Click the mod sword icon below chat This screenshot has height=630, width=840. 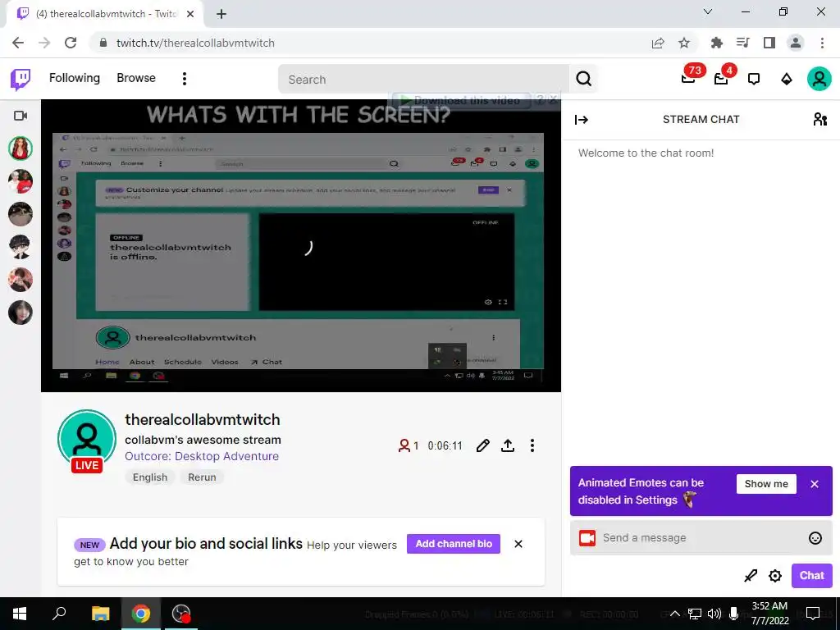[751, 576]
